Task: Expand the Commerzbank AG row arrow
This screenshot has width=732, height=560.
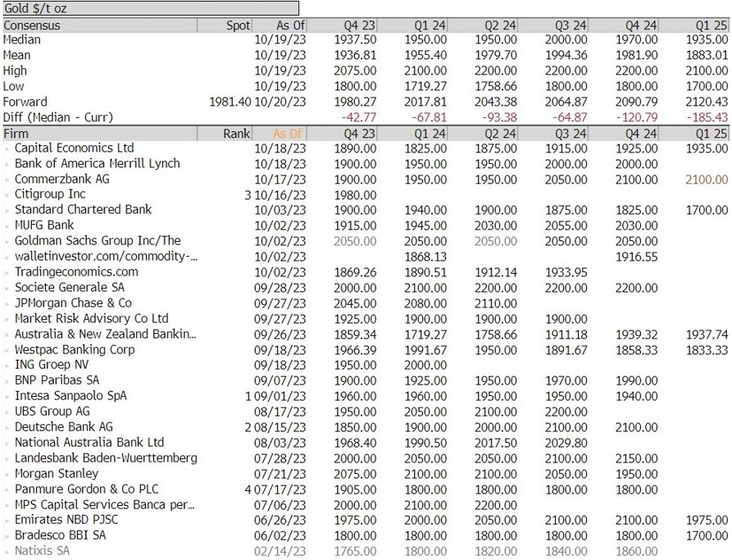Action: 7,180
